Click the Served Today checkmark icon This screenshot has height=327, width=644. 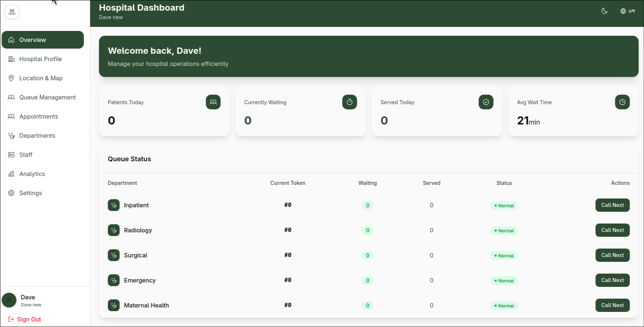point(486,102)
